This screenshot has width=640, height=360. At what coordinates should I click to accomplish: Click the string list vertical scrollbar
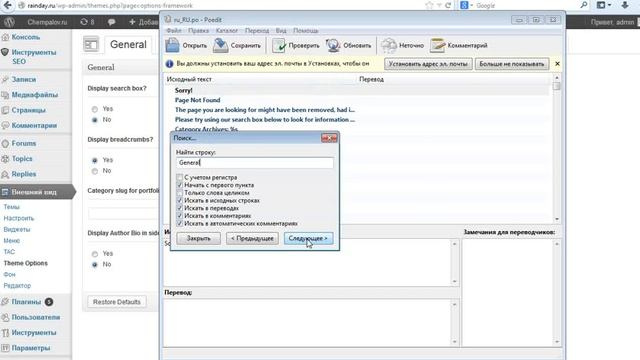(x=557, y=148)
